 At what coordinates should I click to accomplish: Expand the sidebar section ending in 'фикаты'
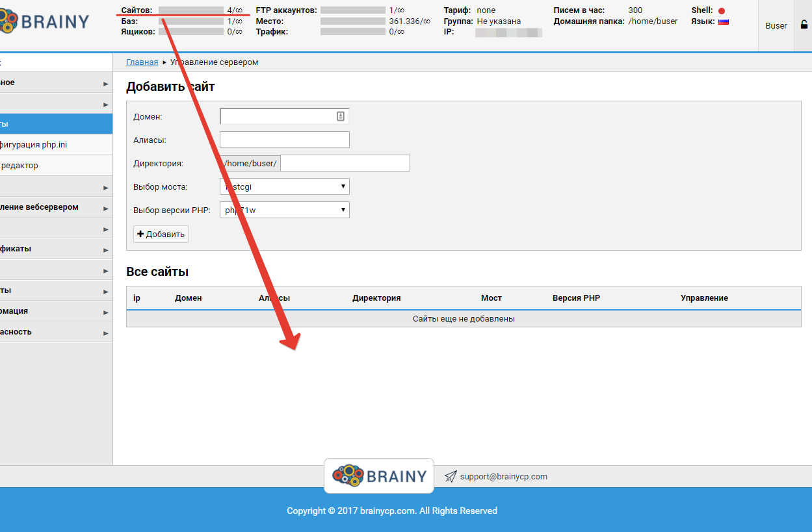coord(56,249)
